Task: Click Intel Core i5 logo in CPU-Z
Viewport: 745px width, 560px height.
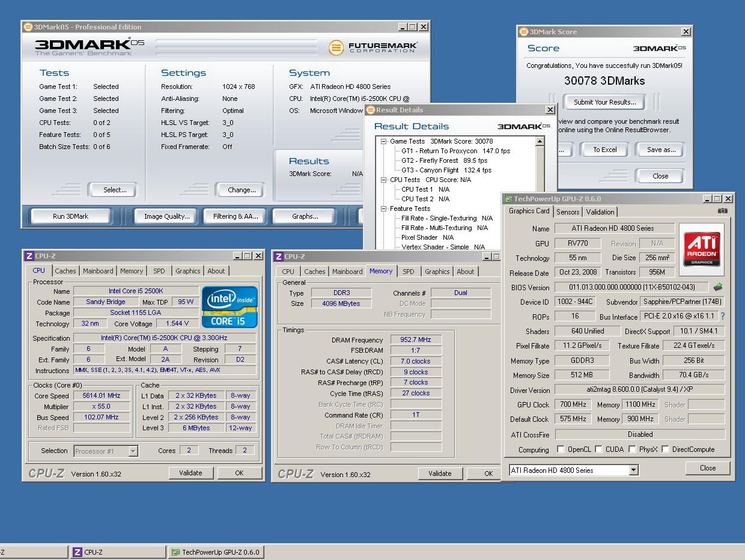Action: 231,306
